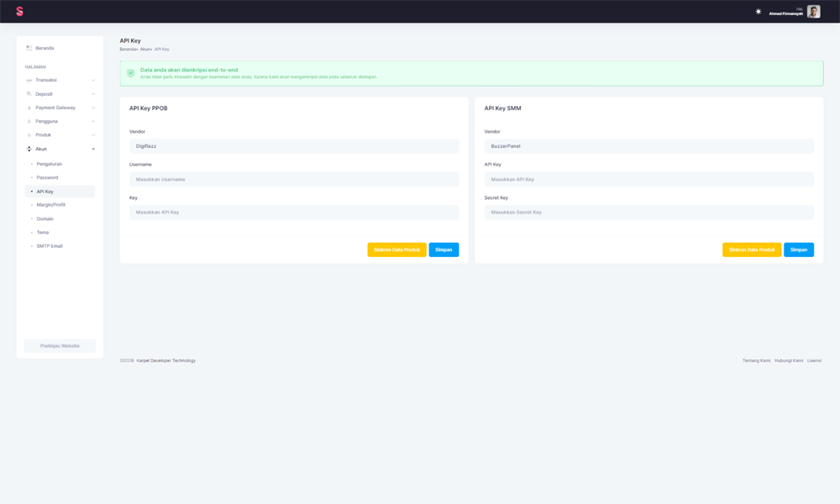
Task: Expand the Deposit menu chevron
Action: click(x=93, y=94)
